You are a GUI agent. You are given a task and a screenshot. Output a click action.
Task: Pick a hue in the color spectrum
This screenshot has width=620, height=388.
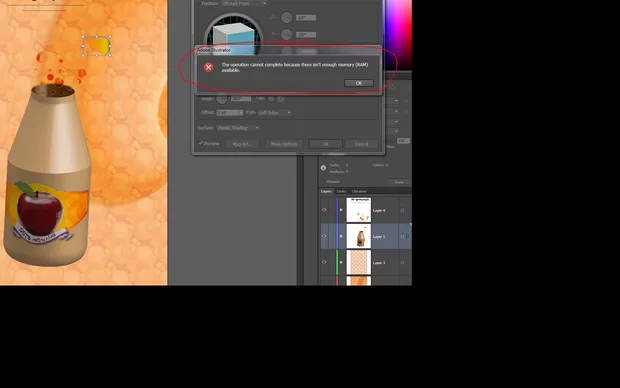[399, 34]
